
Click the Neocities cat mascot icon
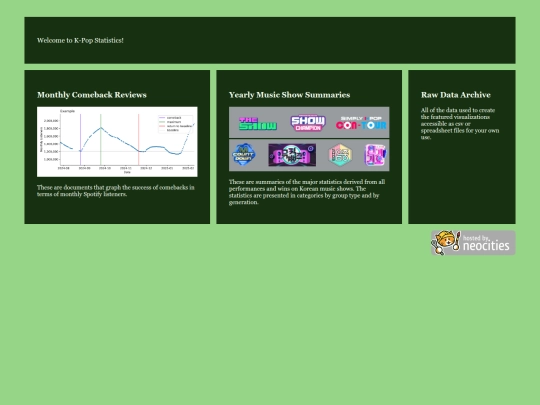coord(446,242)
